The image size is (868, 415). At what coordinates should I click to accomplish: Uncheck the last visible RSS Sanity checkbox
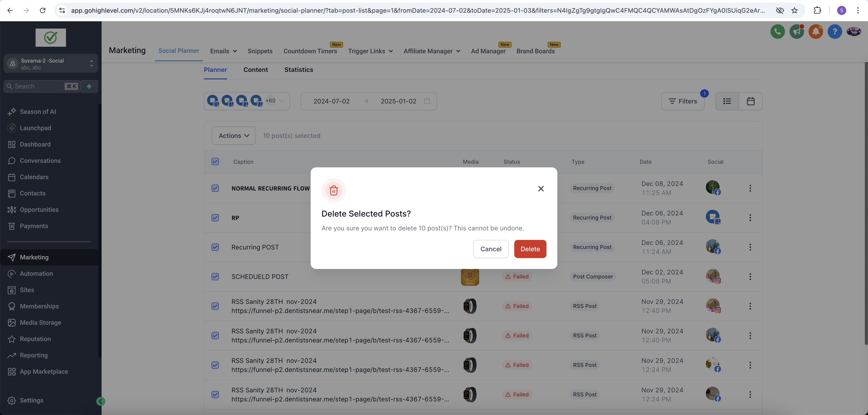click(x=215, y=394)
